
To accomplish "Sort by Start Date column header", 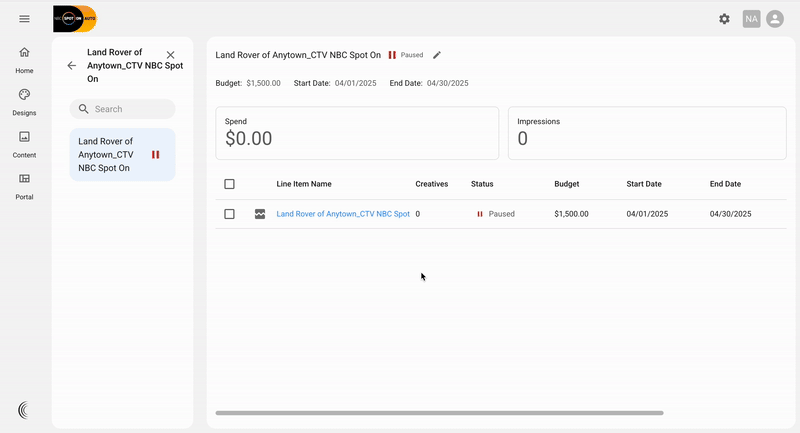I will pyautogui.click(x=644, y=184).
